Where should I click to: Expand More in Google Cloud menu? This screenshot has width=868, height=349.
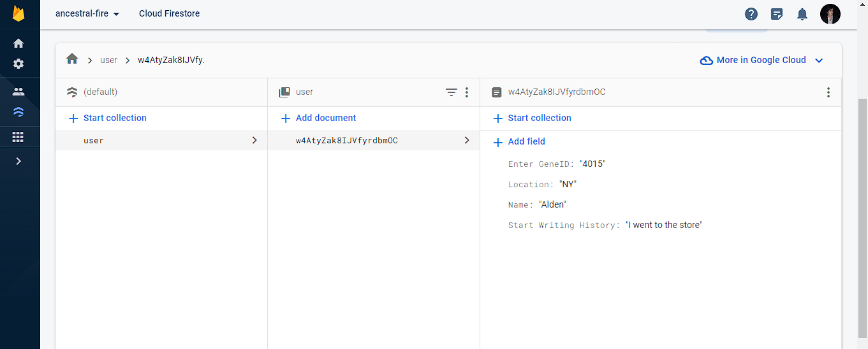(x=762, y=60)
